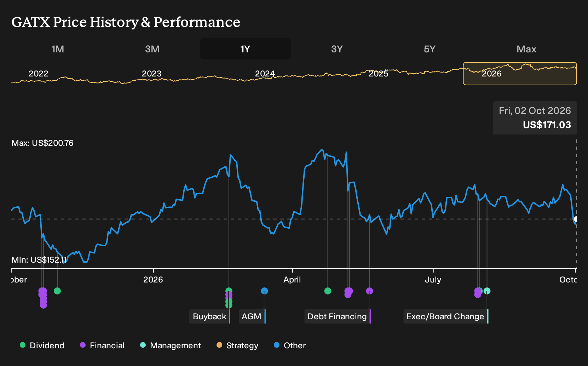Show the Max price history range
The image size is (588, 366).
[526, 49]
